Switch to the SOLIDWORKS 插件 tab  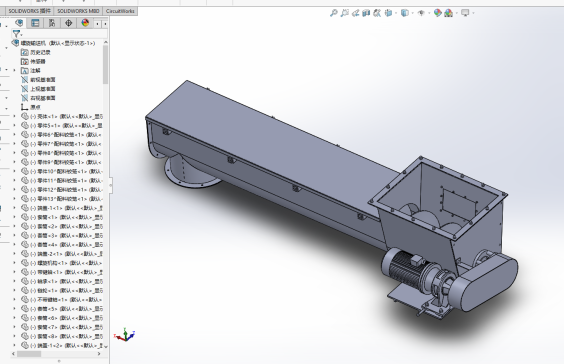[x=29, y=11]
